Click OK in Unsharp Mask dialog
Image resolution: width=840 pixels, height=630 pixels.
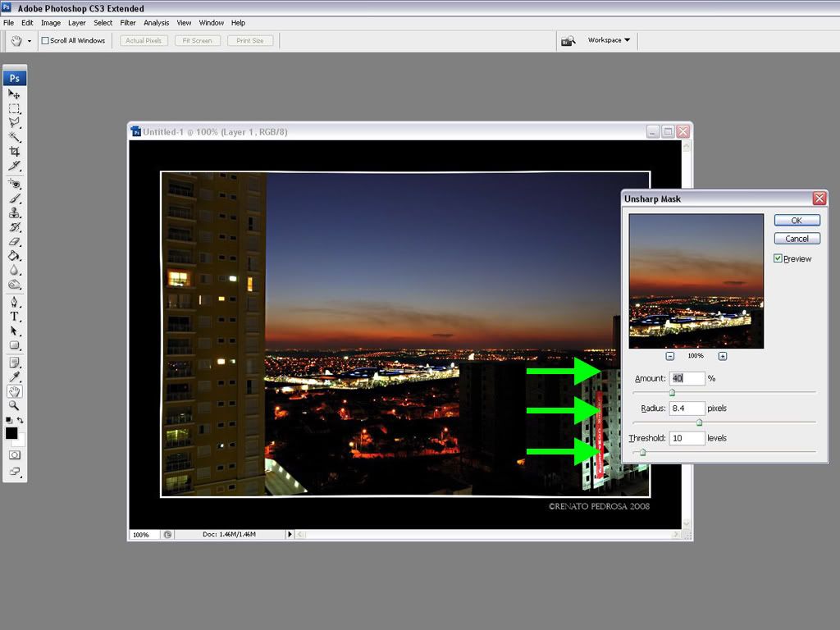[x=797, y=221]
